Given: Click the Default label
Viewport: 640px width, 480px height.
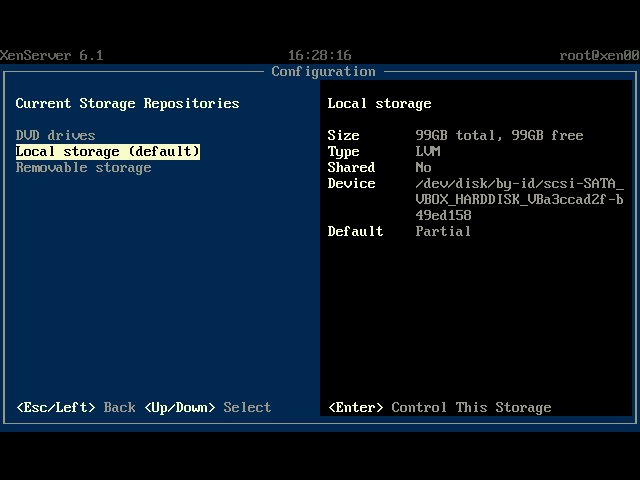Looking at the screenshot, I should (355, 231).
